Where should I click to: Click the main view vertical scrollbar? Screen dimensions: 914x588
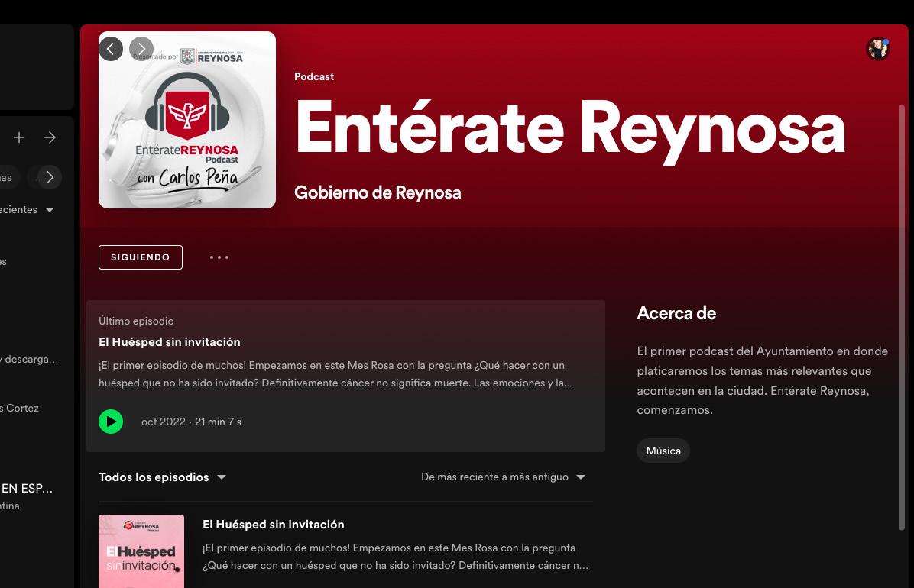coord(902,318)
